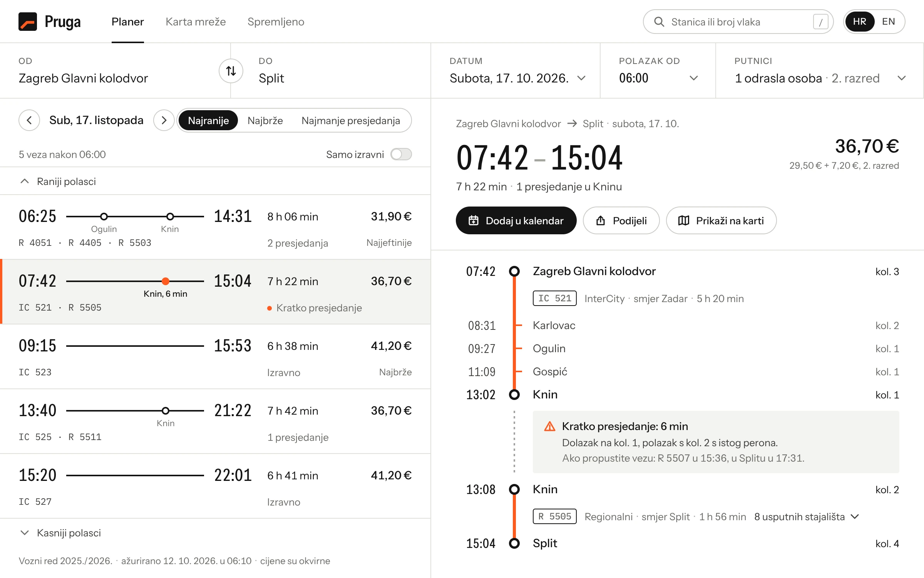
Task: Switch language to EN
Action: click(x=889, y=22)
